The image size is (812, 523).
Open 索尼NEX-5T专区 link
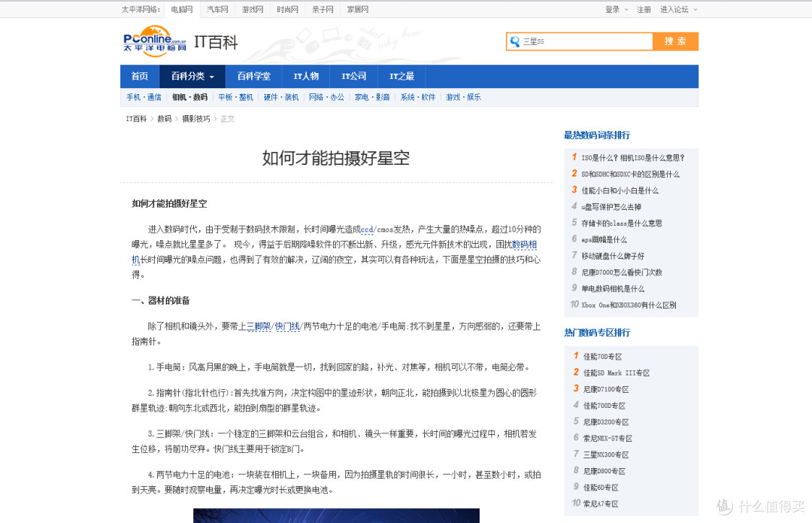(x=607, y=438)
